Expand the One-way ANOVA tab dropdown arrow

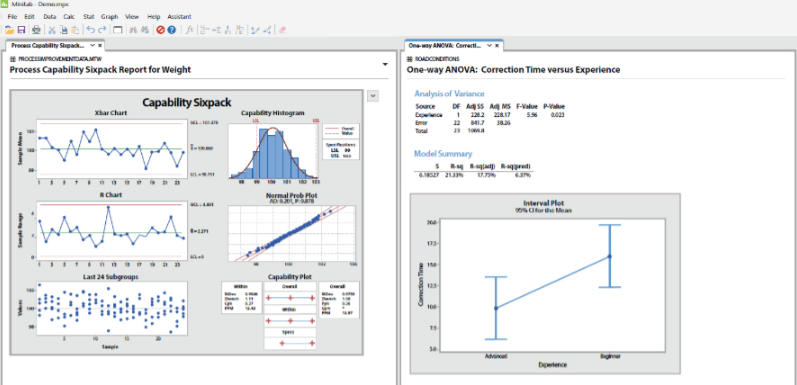click(x=489, y=45)
